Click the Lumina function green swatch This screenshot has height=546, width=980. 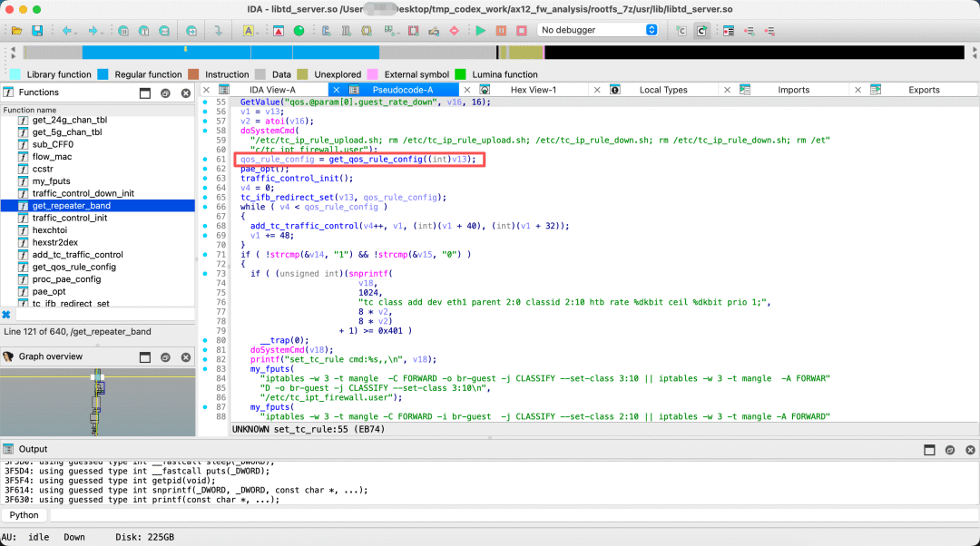coord(461,74)
